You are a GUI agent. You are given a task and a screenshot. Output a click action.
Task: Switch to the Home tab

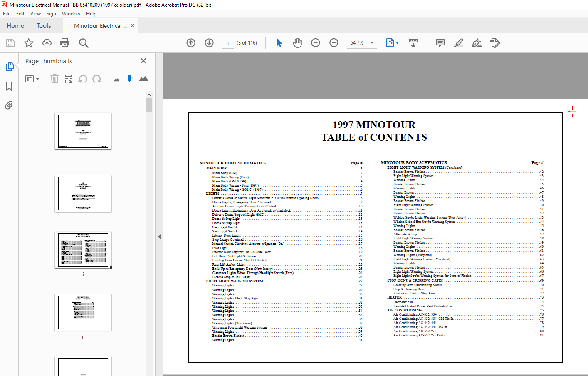click(15, 26)
